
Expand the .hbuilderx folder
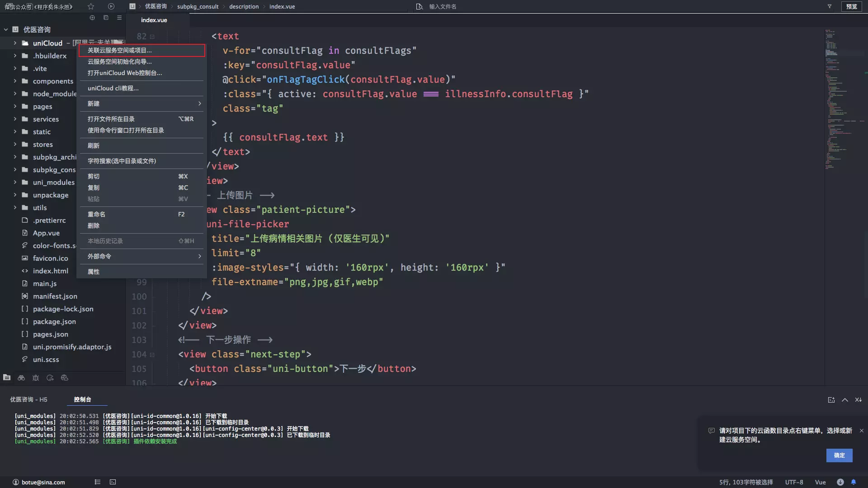point(15,56)
